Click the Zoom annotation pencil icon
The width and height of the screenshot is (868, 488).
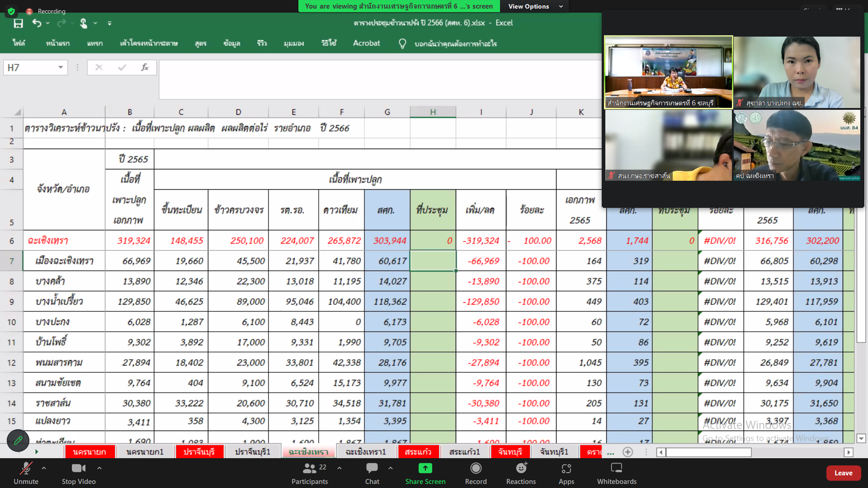click(18, 440)
